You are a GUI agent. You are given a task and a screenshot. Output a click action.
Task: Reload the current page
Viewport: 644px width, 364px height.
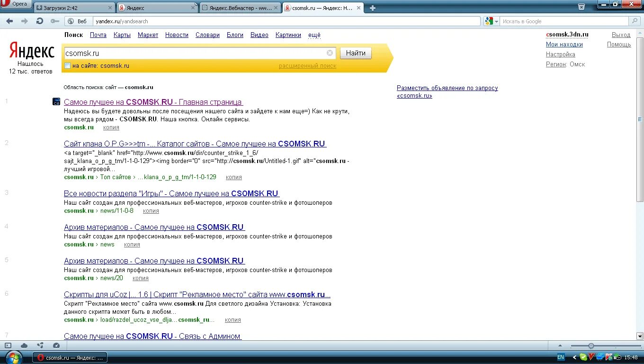40,21
